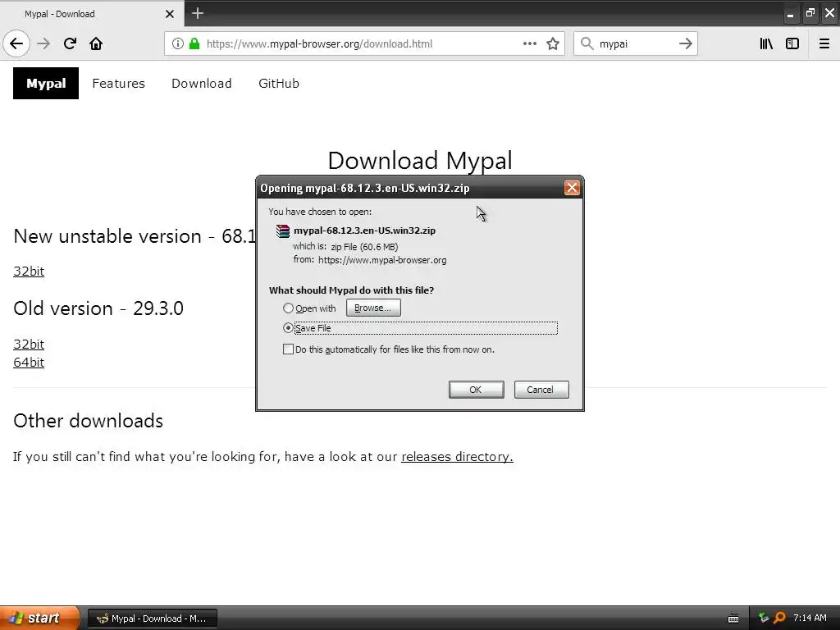Image resolution: width=840 pixels, height=630 pixels.
Task: Open the Features page link
Action: click(x=118, y=83)
